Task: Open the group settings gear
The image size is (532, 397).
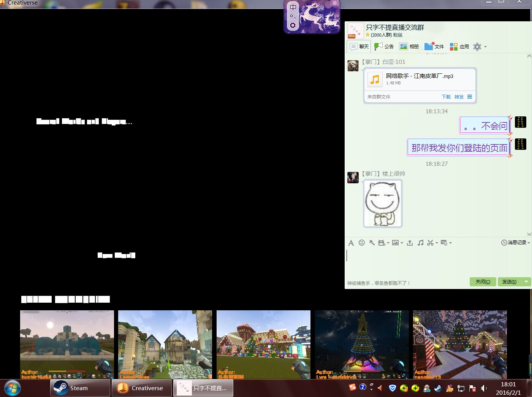Action: (477, 46)
